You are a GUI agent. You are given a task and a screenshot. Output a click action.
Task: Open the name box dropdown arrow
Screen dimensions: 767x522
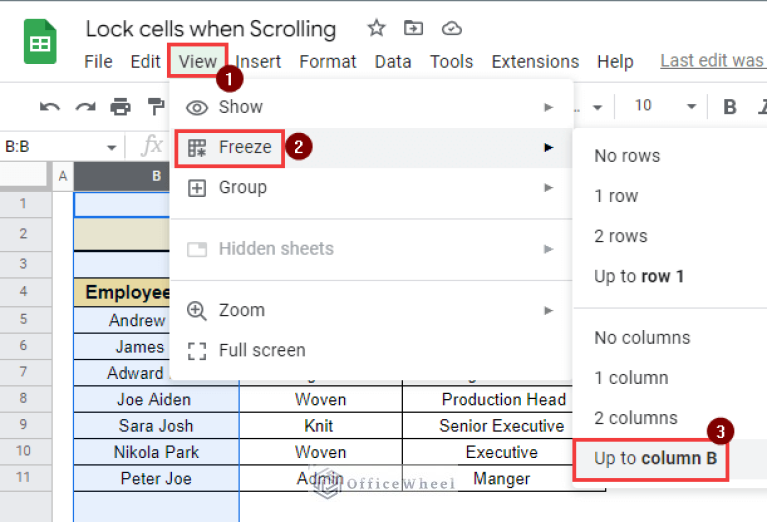112,147
